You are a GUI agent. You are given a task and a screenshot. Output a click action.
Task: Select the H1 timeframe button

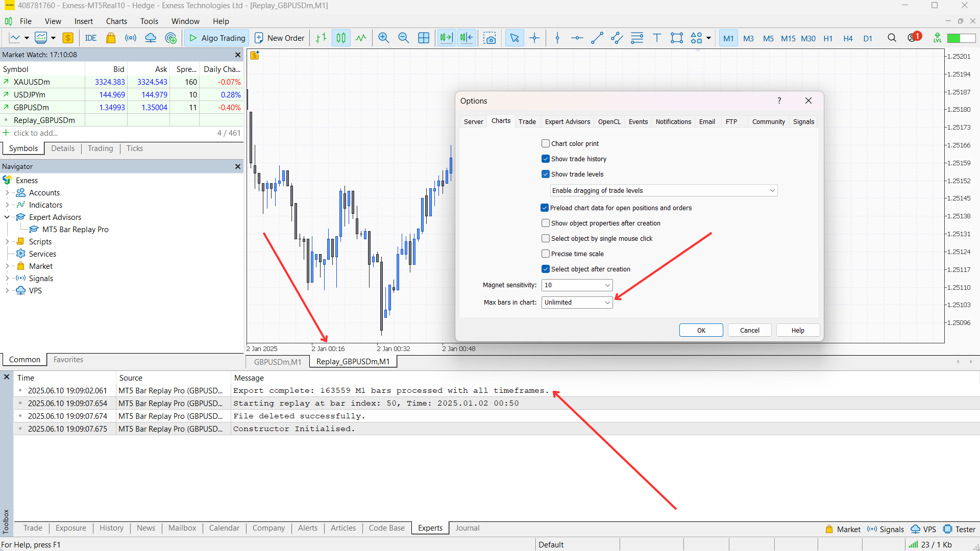tap(827, 39)
